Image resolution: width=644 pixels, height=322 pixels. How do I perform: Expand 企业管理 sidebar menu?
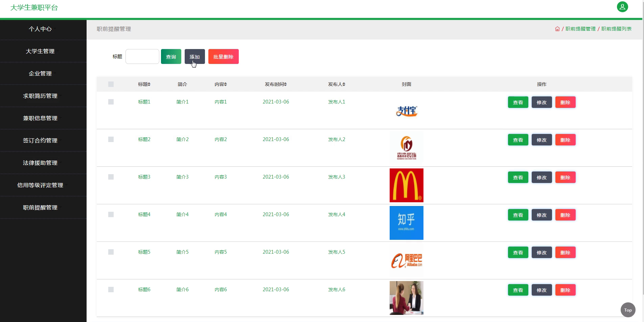(x=43, y=74)
